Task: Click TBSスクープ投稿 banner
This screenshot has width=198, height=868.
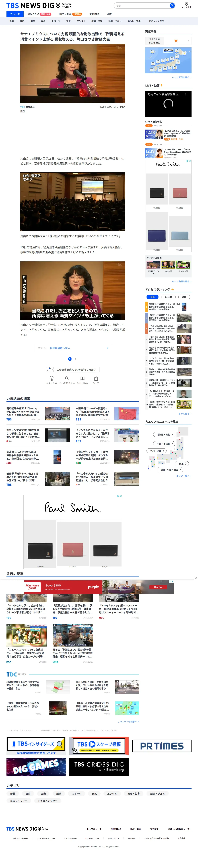Action: (x=99, y=746)
